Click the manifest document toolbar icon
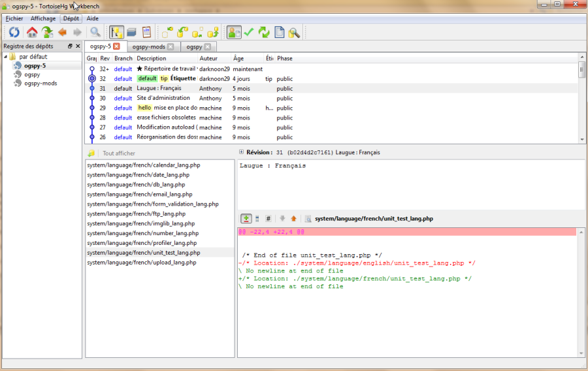Screen dimensions: 588x371 tap(280, 33)
